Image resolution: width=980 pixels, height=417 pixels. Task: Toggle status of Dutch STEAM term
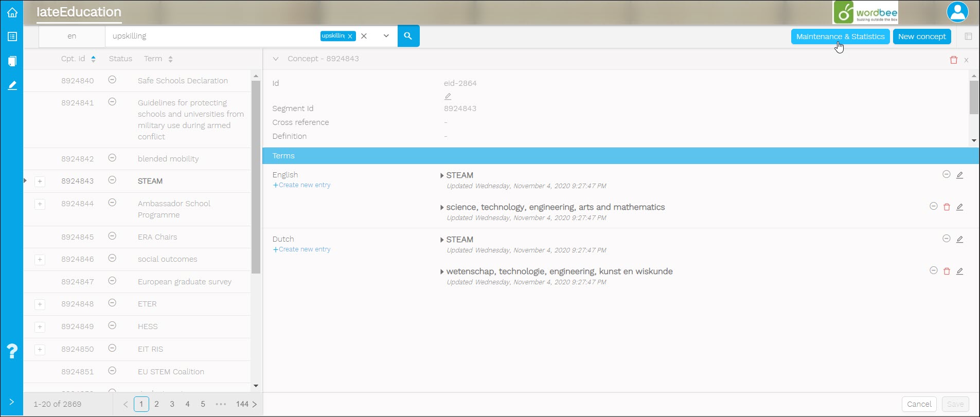(946, 239)
